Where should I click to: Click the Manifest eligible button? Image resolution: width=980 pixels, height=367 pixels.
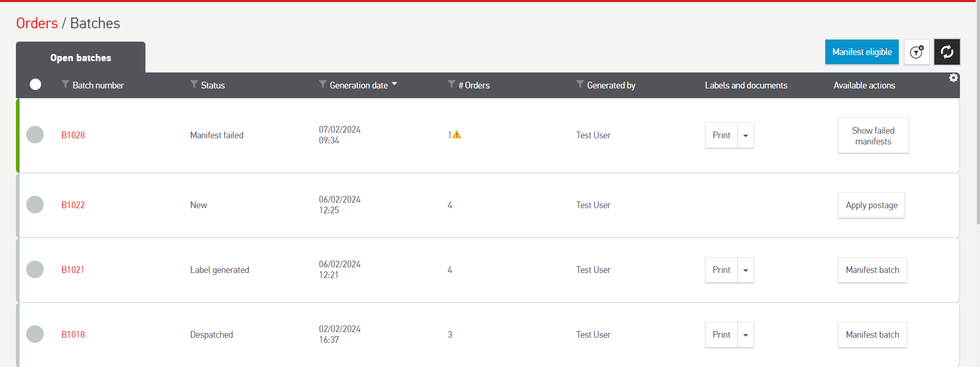862,52
